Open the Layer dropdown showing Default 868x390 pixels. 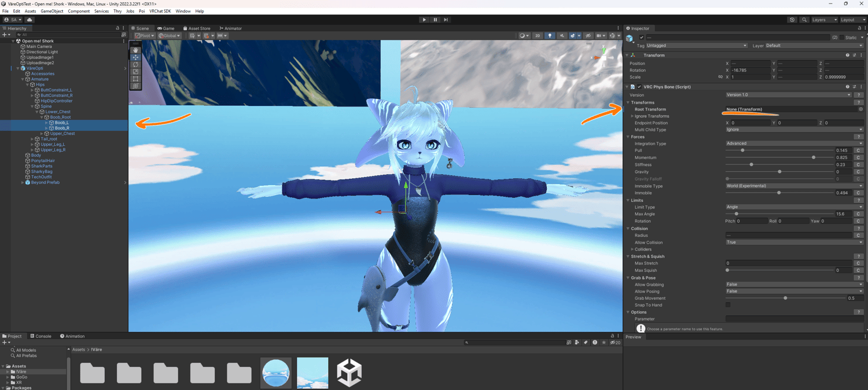[x=814, y=46]
